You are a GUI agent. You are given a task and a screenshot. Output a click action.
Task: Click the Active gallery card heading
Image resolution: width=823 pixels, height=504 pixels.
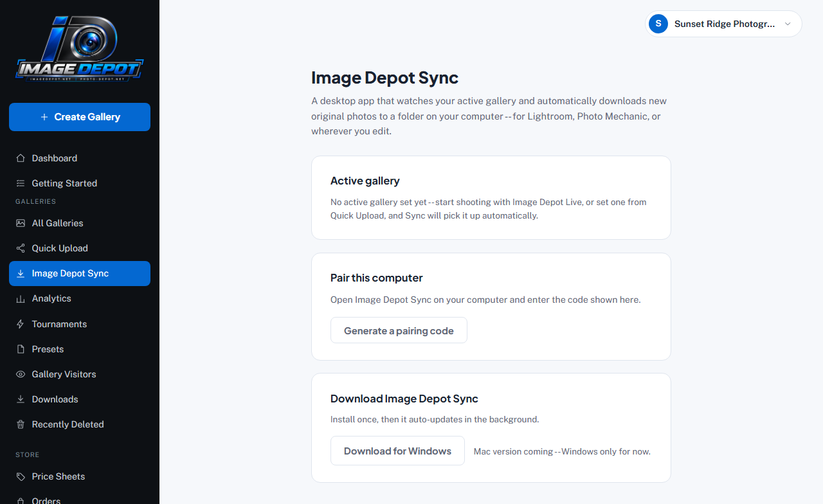tap(365, 181)
